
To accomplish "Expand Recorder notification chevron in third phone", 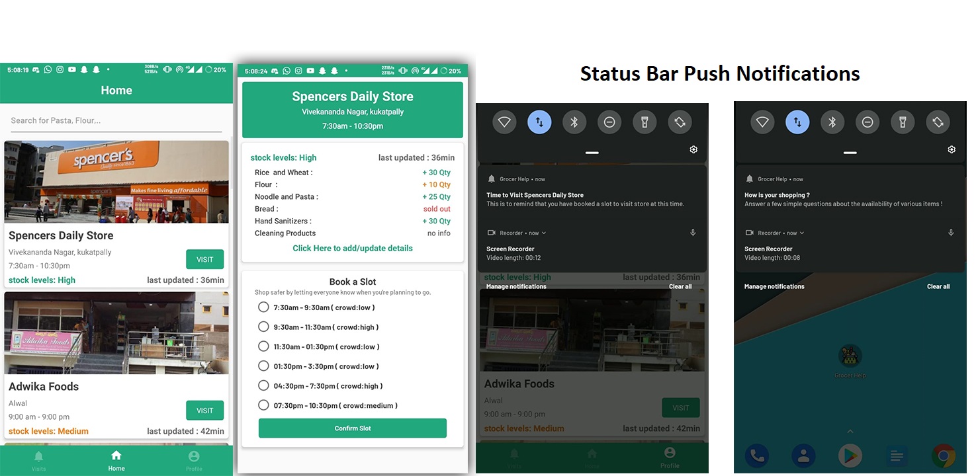I will click(x=544, y=233).
